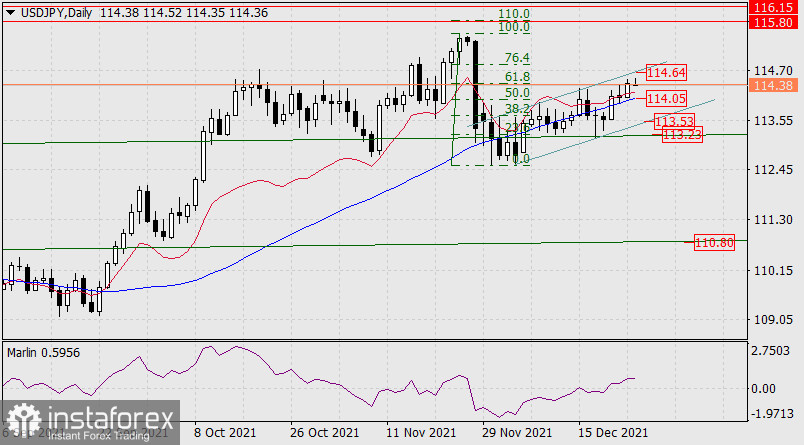The image size is (804, 445).
Task: Click the triangle beside USDJPY,Daily title
Action: (x=10, y=10)
